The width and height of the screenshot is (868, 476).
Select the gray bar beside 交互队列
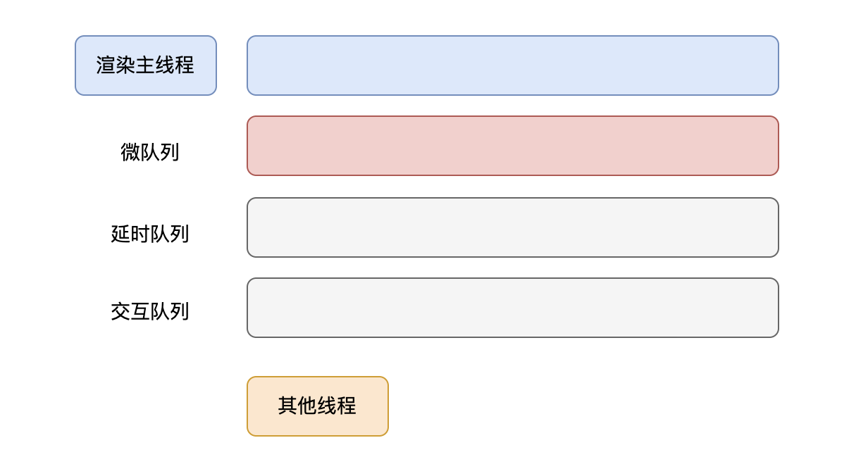coord(512,308)
